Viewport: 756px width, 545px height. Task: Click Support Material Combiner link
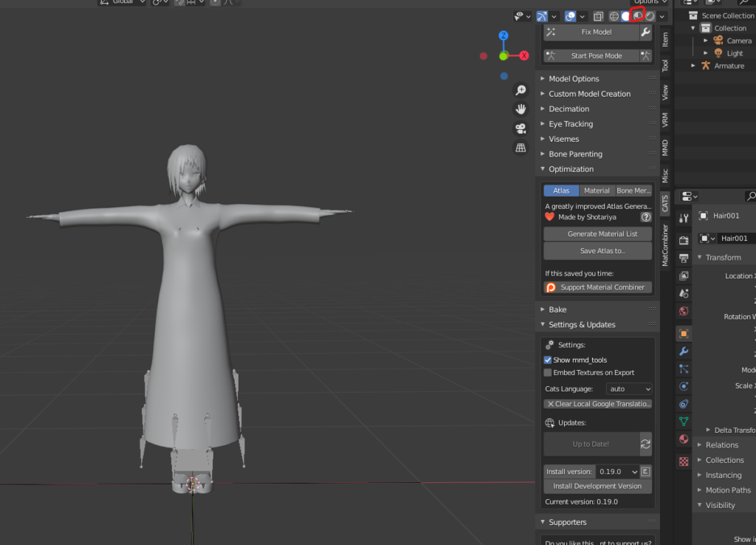[x=598, y=287]
